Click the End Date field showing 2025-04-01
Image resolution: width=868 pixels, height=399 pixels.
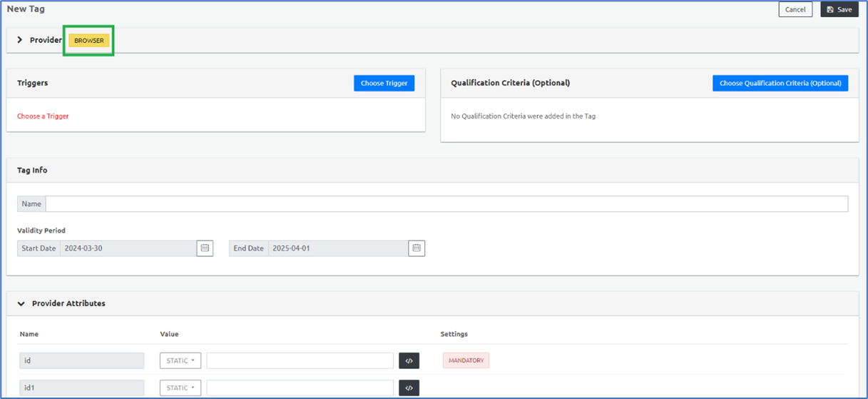coord(337,248)
